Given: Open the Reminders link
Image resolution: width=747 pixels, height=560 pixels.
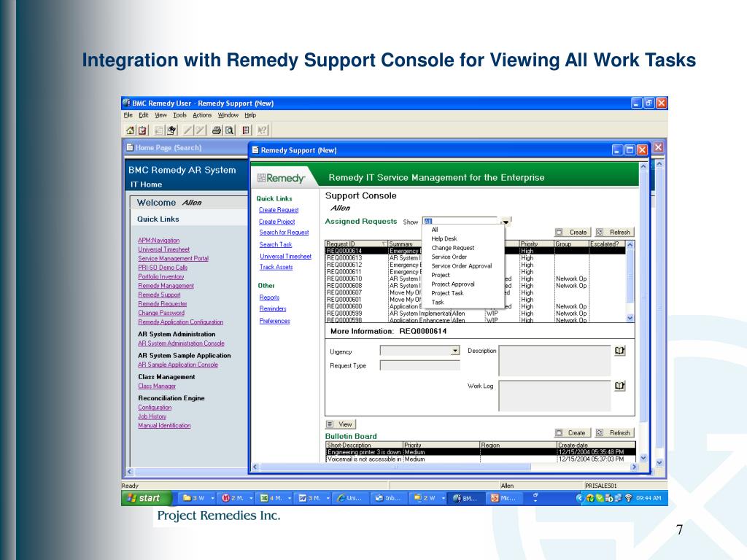Looking at the screenshot, I should point(273,308).
